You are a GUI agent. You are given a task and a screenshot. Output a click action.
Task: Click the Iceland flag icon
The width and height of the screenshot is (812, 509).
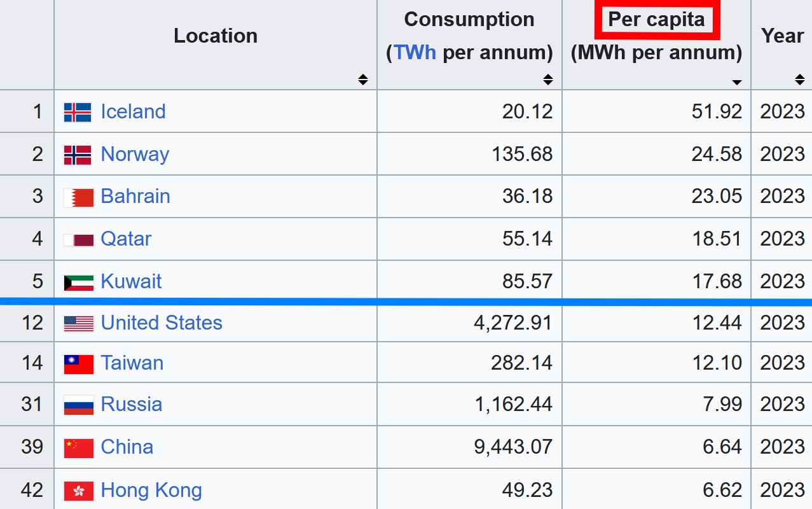click(x=78, y=112)
